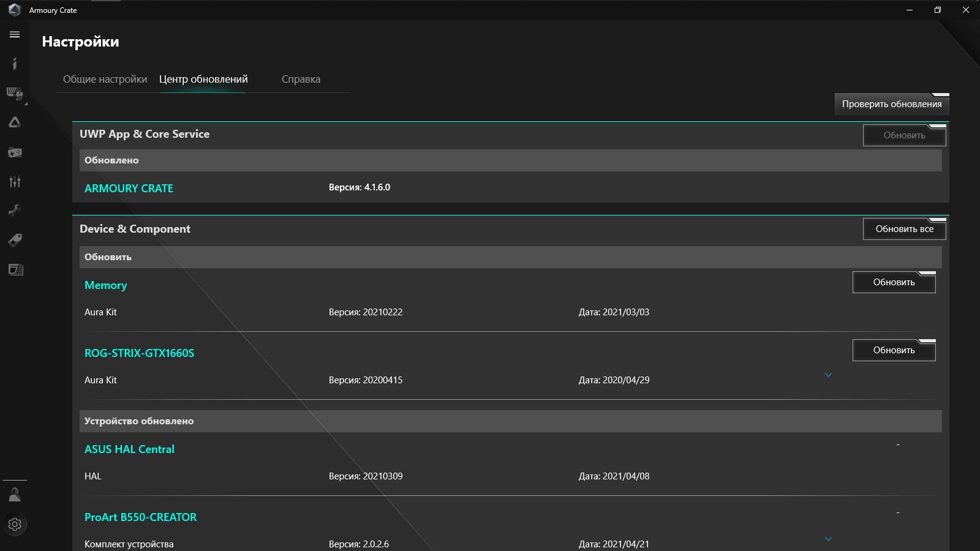The width and height of the screenshot is (980, 551).
Task: Open the hamburger navigation menu
Action: point(15,35)
